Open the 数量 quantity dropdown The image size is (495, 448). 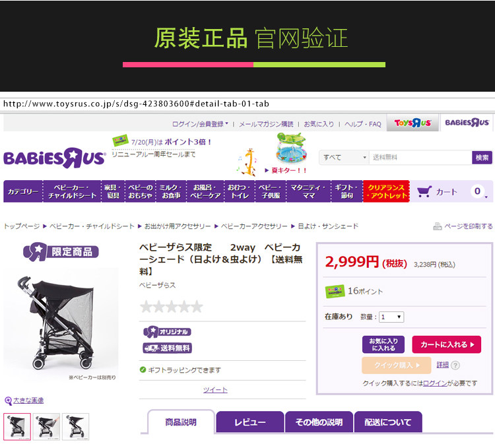click(391, 317)
